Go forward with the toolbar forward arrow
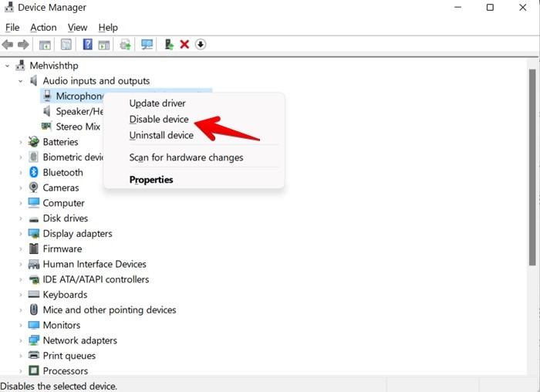This screenshot has height=392, width=540. (x=23, y=45)
